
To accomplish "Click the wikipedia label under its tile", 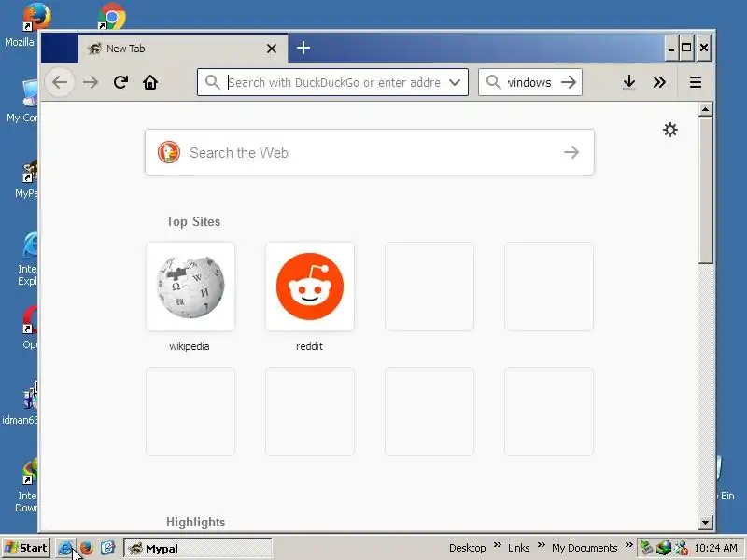I will click(190, 346).
